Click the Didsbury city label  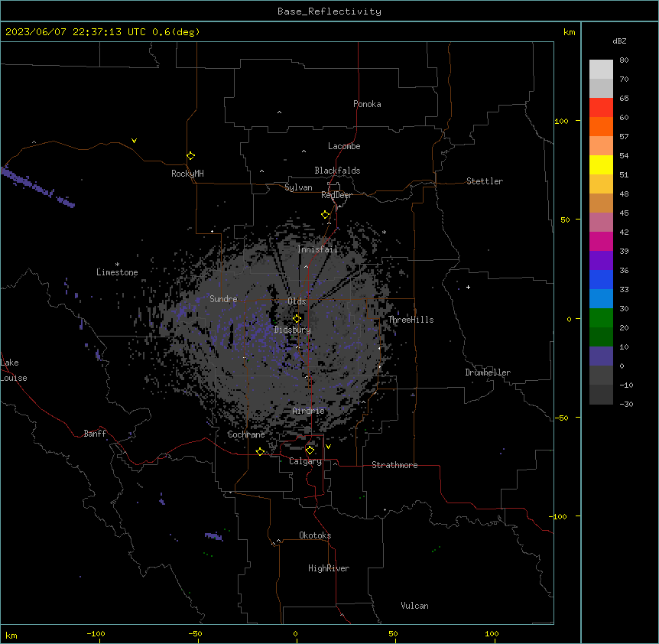[x=293, y=330]
